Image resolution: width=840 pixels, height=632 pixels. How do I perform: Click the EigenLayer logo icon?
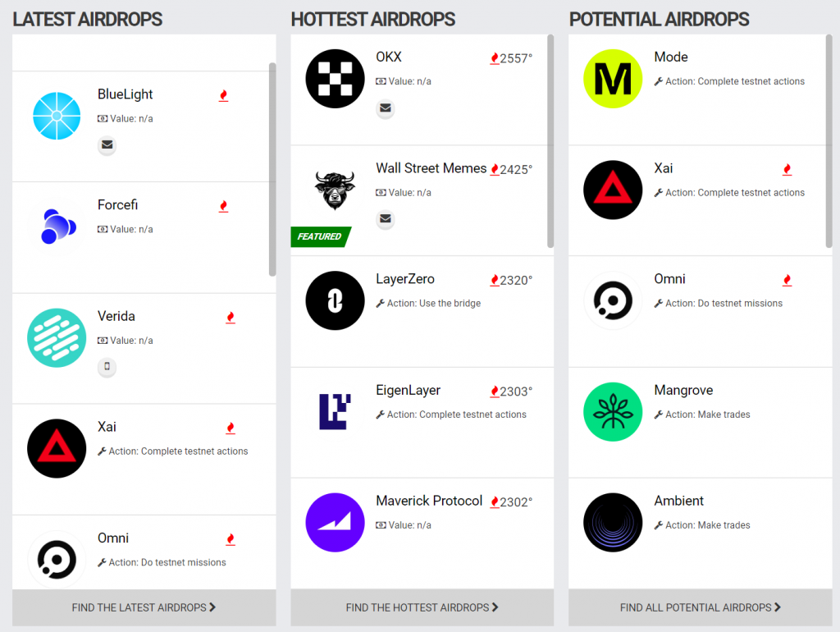click(x=335, y=411)
